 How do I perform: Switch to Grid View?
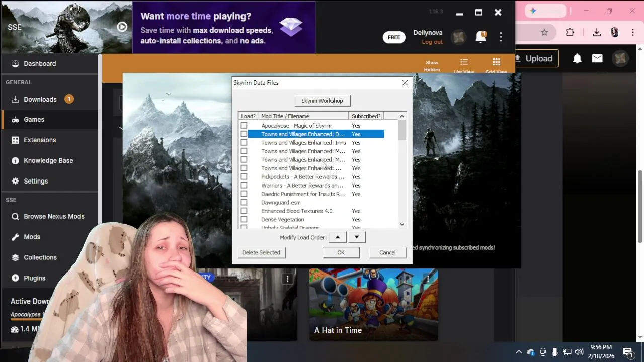coord(496,66)
